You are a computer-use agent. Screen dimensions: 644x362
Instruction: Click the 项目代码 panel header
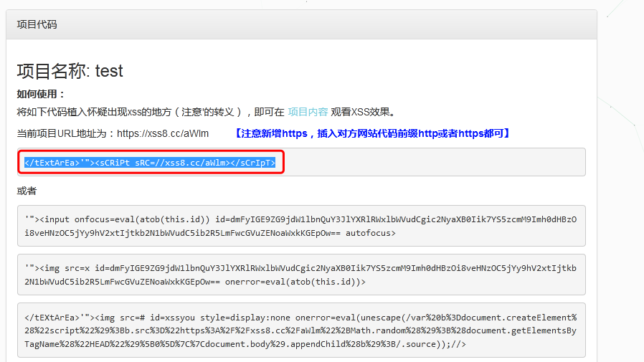(x=301, y=24)
